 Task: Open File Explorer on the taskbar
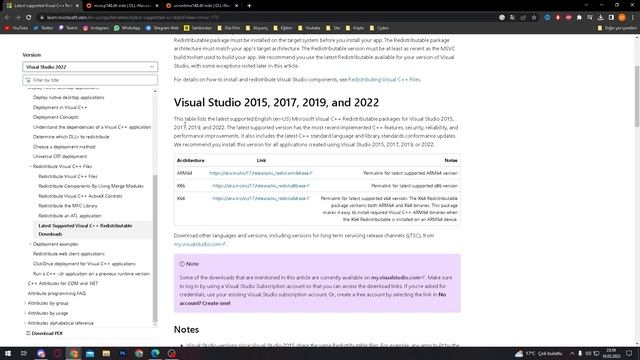[x=106, y=353]
